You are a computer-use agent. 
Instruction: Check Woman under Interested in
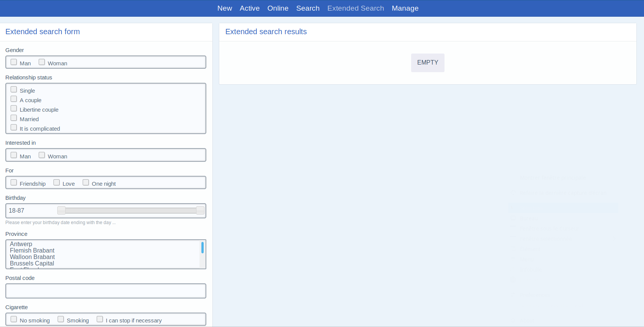point(42,155)
